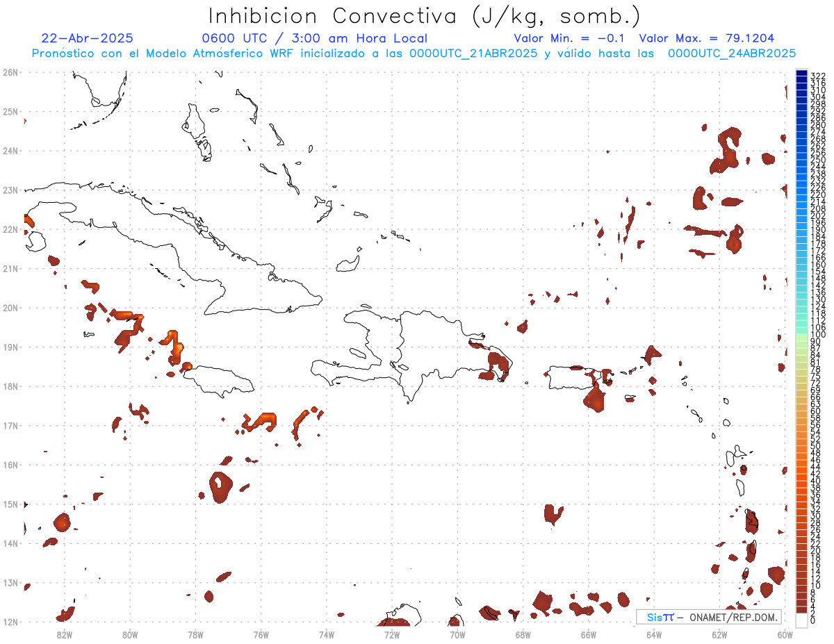Click the 21N latitude label

tap(10, 268)
